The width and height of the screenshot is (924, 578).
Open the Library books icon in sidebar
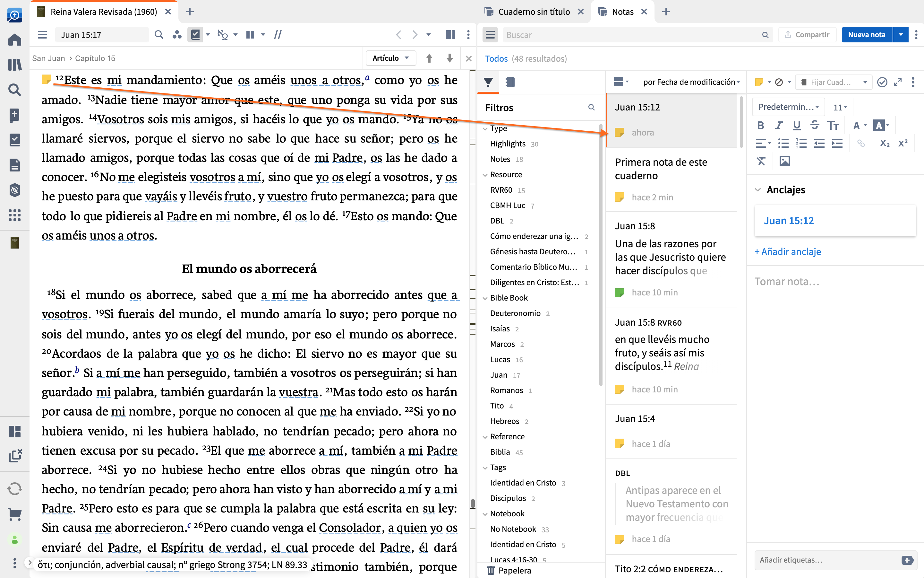point(14,65)
